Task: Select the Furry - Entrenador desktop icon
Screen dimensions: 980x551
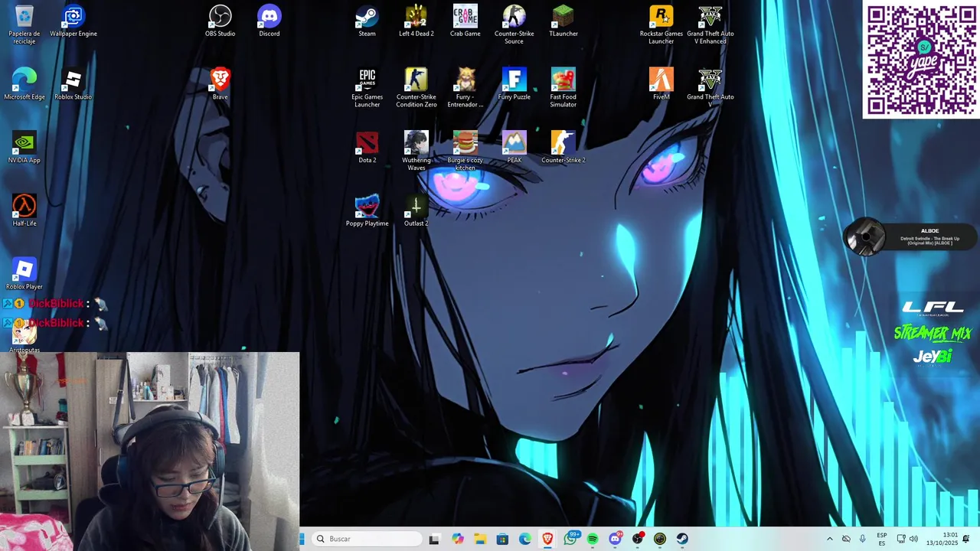Action: tap(465, 88)
